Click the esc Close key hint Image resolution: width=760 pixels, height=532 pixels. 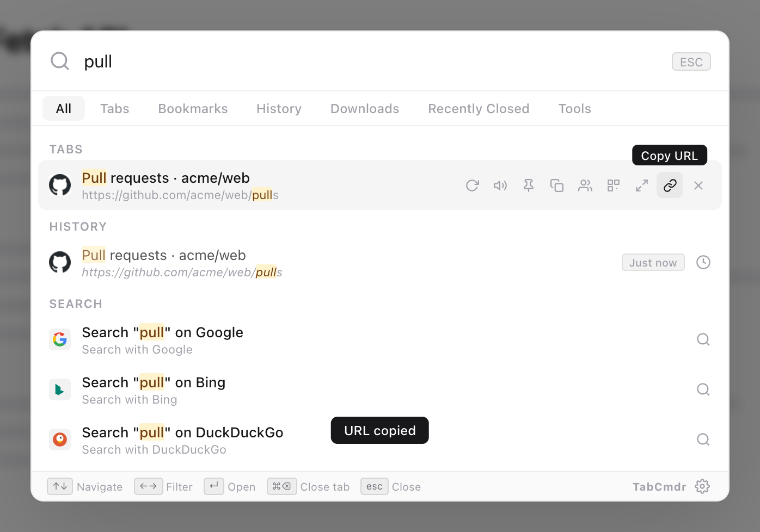[375, 486]
